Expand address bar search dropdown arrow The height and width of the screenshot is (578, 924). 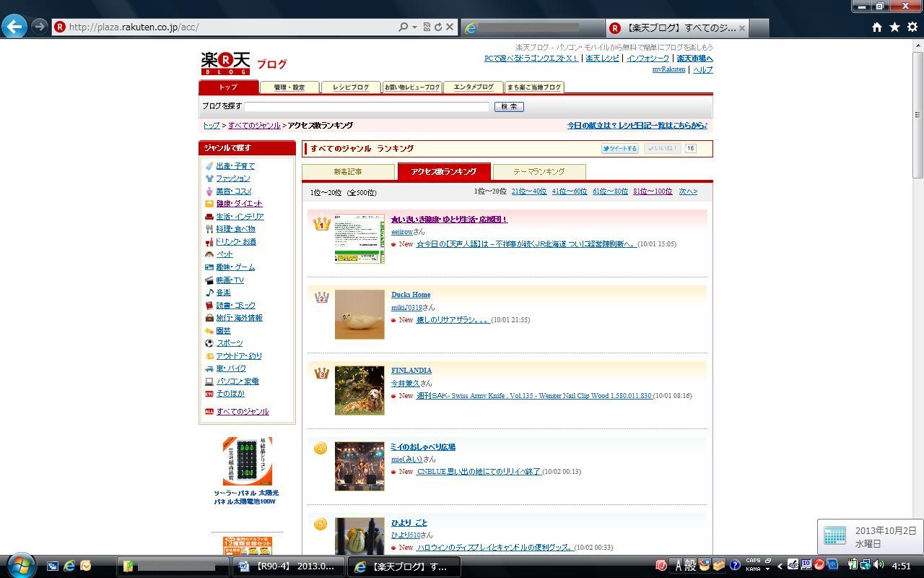tap(414, 27)
